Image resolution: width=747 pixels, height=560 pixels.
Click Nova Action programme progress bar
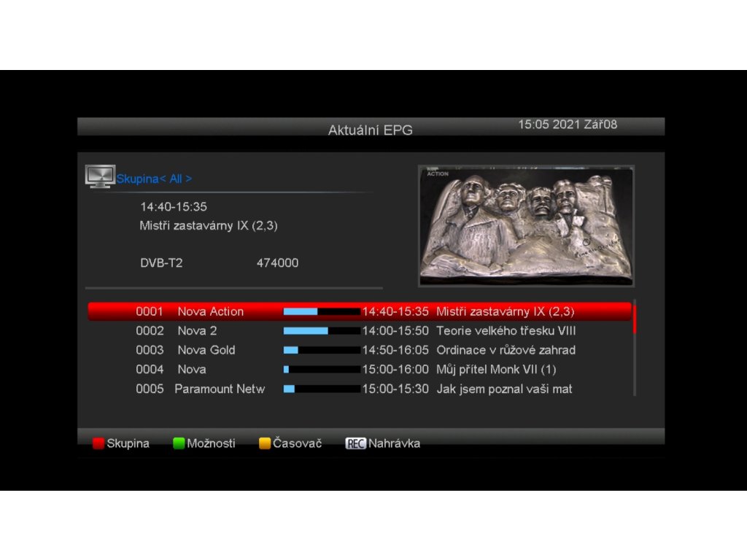coord(322,311)
